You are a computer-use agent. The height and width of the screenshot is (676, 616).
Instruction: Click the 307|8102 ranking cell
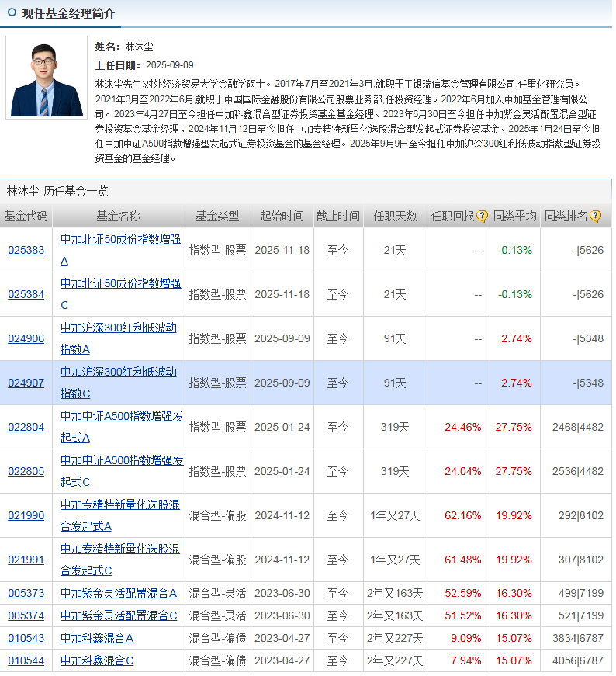(x=580, y=560)
